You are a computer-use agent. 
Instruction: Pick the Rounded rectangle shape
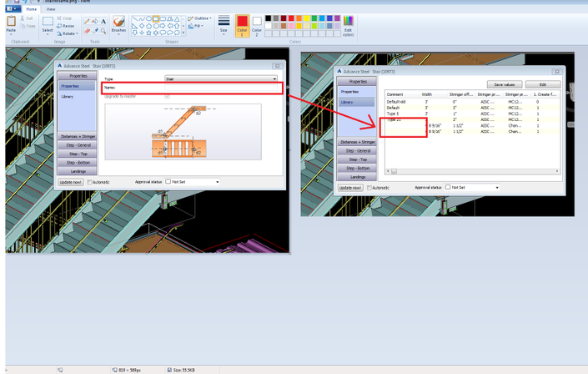coord(163,18)
